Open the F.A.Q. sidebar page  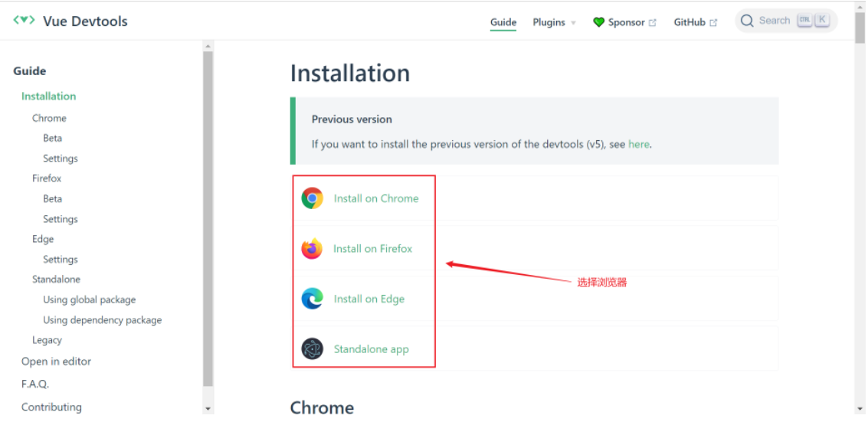pos(35,384)
